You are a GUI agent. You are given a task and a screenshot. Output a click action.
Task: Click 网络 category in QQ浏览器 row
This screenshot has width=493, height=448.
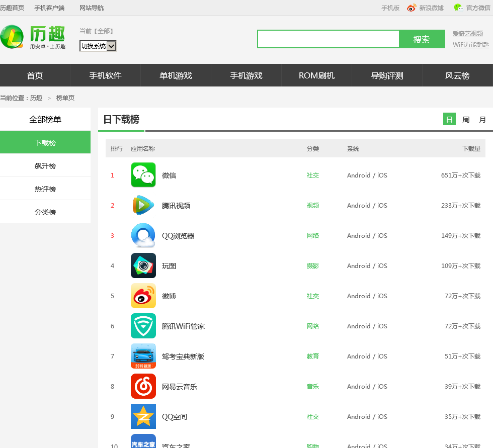313,236
